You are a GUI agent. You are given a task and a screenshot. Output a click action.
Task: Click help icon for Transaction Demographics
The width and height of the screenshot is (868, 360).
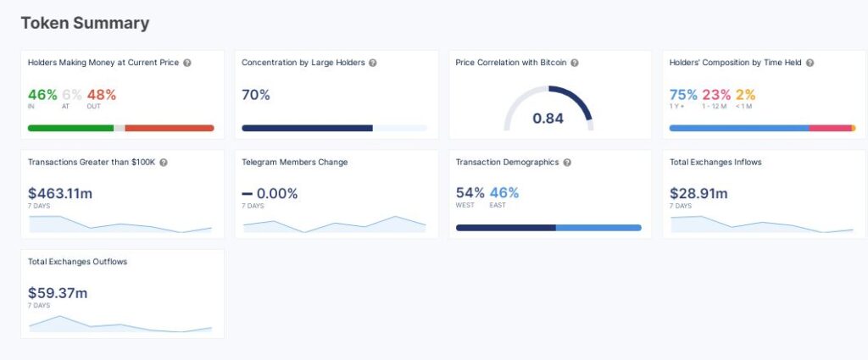[x=567, y=162]
